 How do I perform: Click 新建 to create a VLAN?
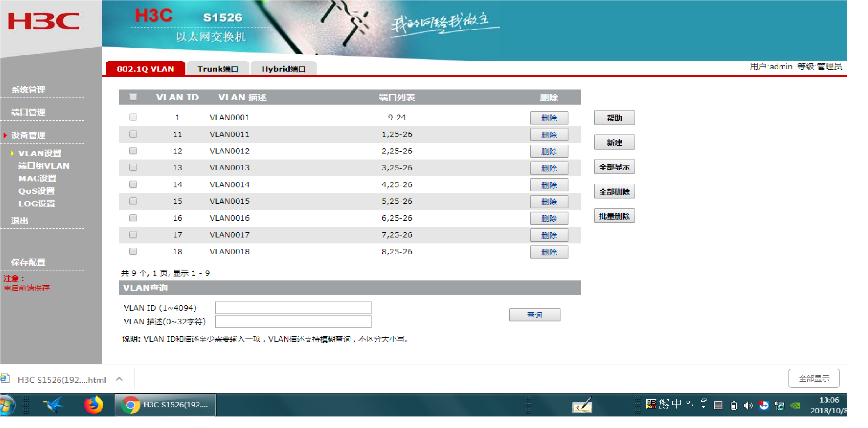pos(615,142)
